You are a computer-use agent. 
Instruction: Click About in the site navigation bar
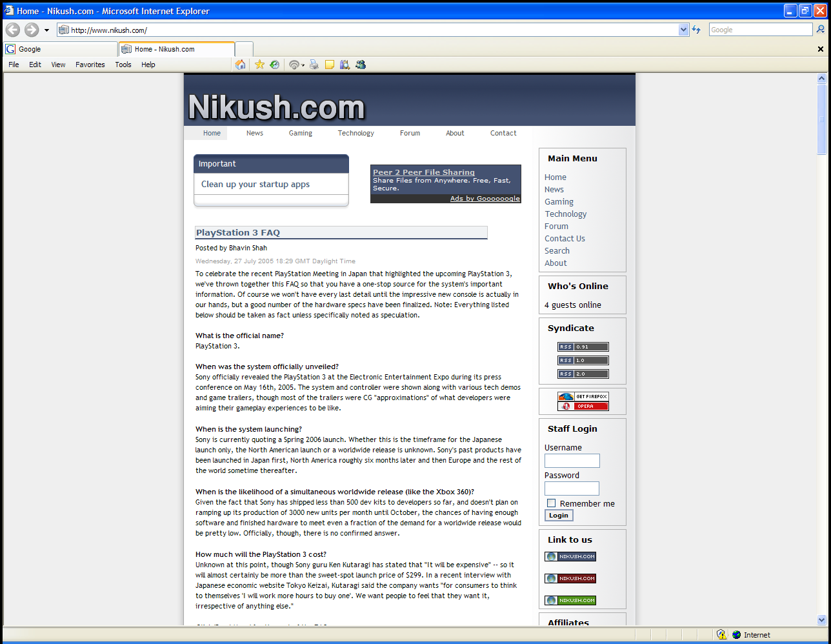point(455,133)
